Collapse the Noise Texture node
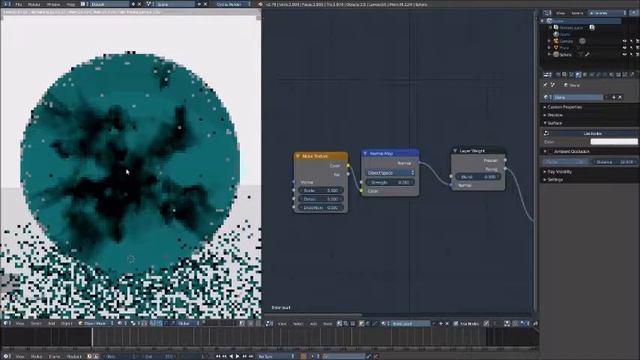The width and height of the screenshot is (640, 360). tap(298, 156)
